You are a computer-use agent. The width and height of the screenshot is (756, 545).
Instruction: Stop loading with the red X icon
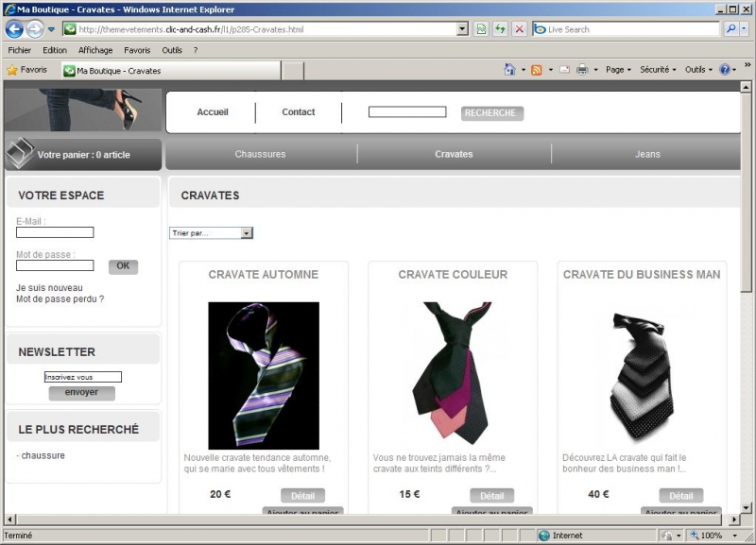[x=519, y=29]
